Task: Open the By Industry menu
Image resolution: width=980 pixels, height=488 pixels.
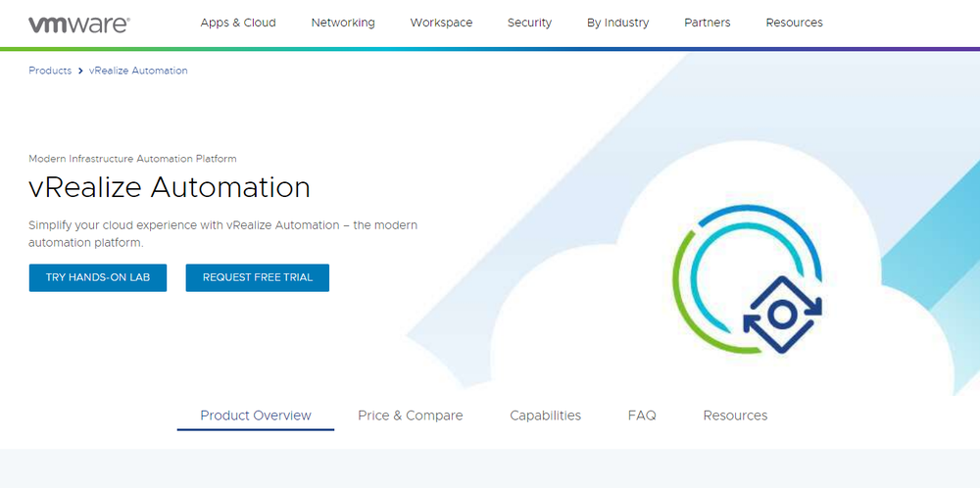Action: [x=618, y=23]
